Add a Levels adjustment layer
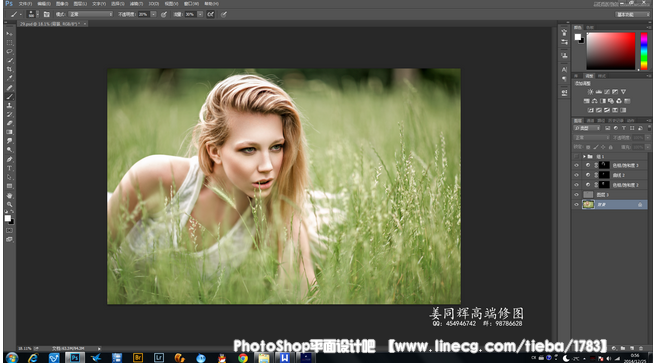This screenshot has width=657, height=363. (x=599, y=92)
